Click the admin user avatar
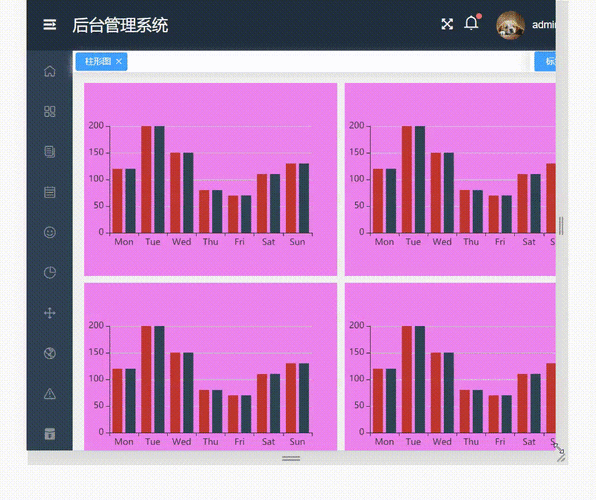 (510, 25)
